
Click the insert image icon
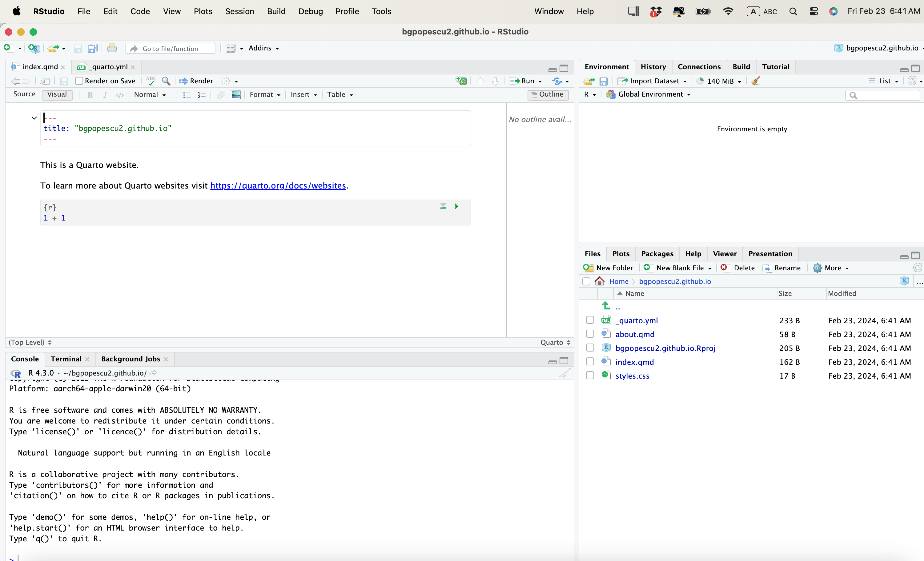(x=235, y=95)
